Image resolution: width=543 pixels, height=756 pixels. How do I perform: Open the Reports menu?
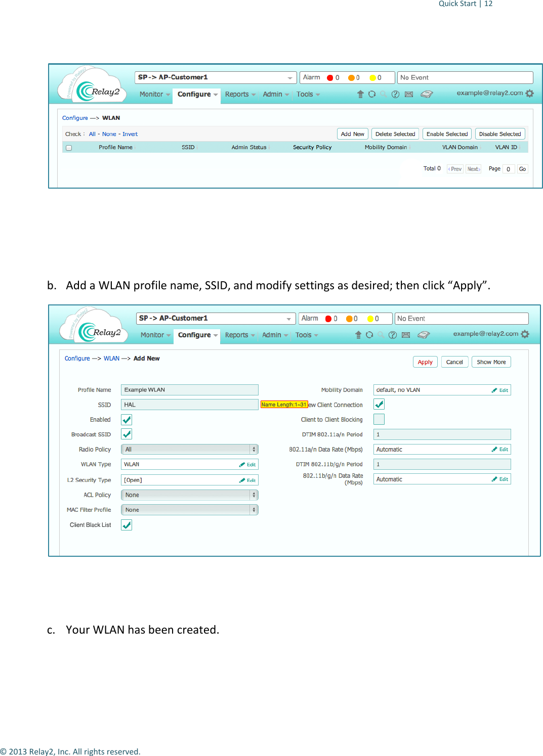tap(237, 335)
